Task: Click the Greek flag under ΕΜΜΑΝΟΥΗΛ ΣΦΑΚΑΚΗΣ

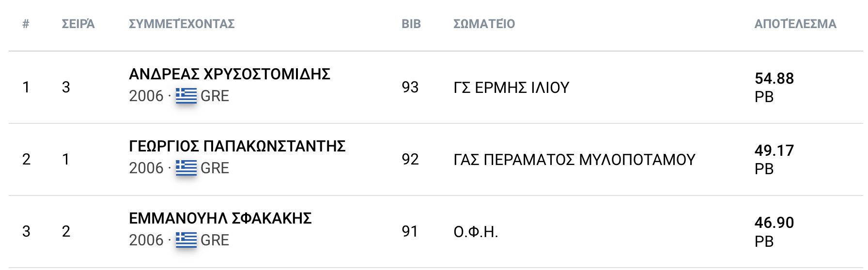Action: (x=186, y=240)
